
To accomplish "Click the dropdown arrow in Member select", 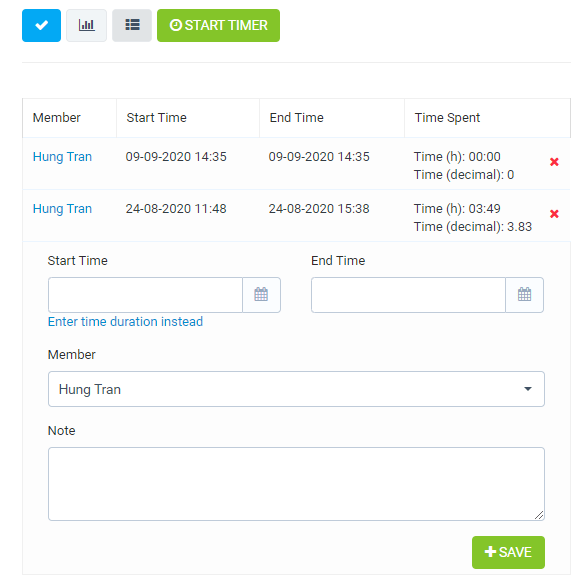I will click(528, 389).
